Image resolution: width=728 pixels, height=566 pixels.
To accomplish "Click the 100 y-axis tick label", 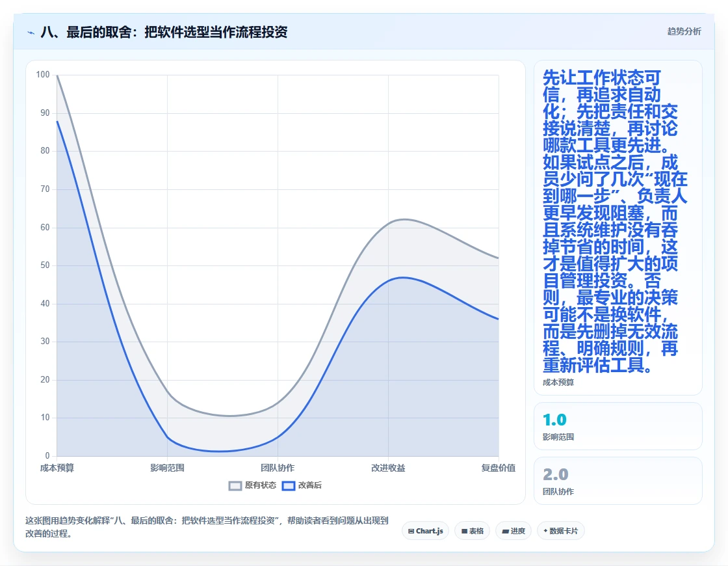I will click(43, 74).
